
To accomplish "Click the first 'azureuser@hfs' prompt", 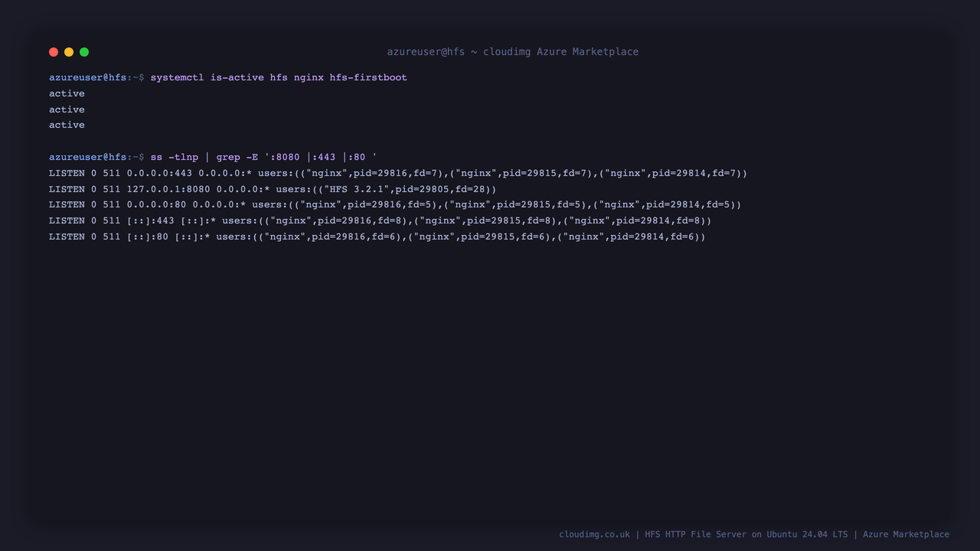I will pyautogui.click(x=88, y=77).
